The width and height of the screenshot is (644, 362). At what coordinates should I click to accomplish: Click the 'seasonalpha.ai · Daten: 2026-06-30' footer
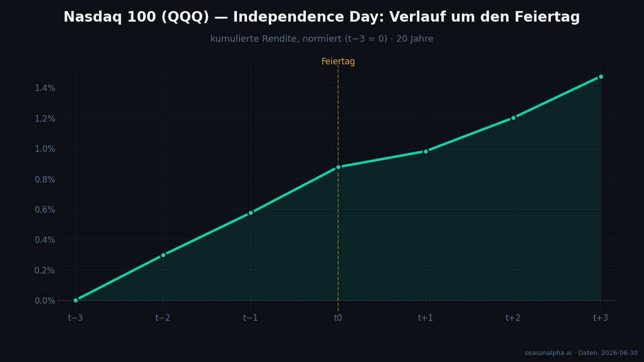coord(581,353)
